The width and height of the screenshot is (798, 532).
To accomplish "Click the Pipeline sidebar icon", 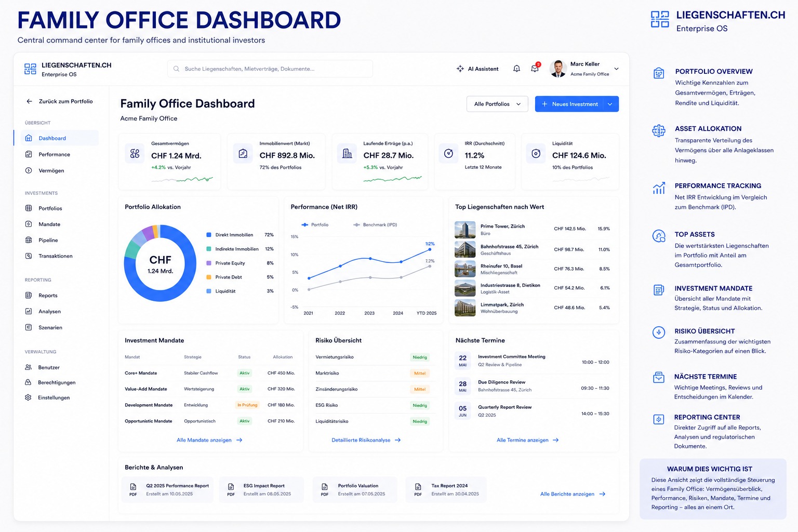I will click(29, 240).
